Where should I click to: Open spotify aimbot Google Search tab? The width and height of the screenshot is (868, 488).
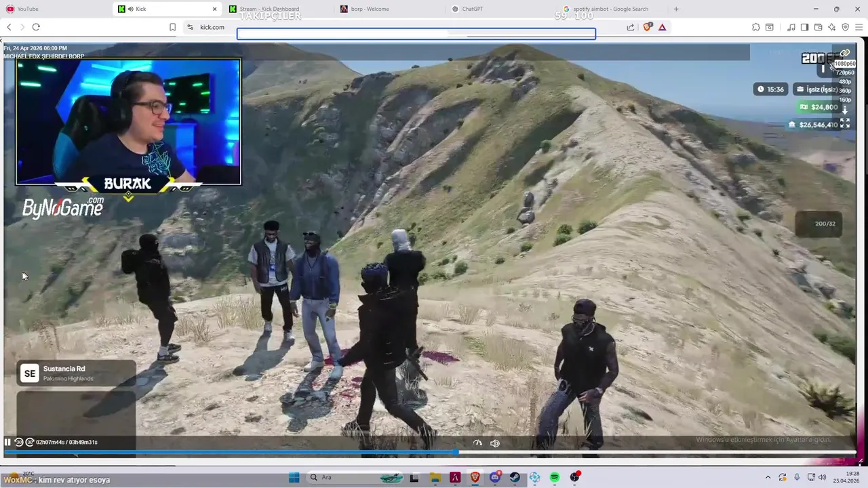click(x=613, y=9)
